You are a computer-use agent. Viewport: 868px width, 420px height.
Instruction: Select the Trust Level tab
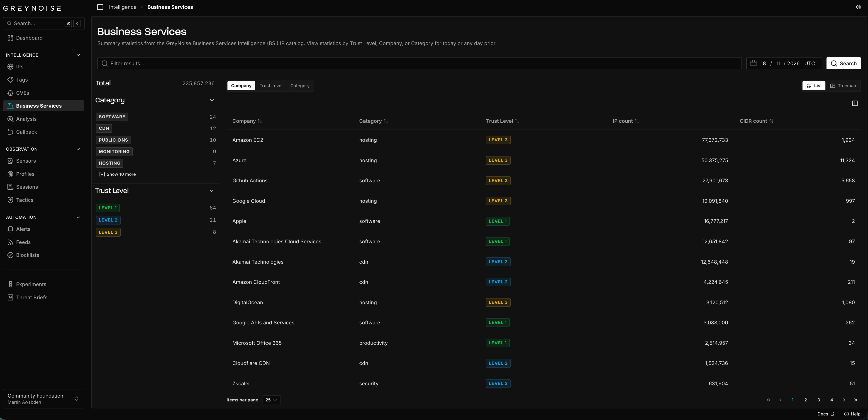[x=271, y=86]
